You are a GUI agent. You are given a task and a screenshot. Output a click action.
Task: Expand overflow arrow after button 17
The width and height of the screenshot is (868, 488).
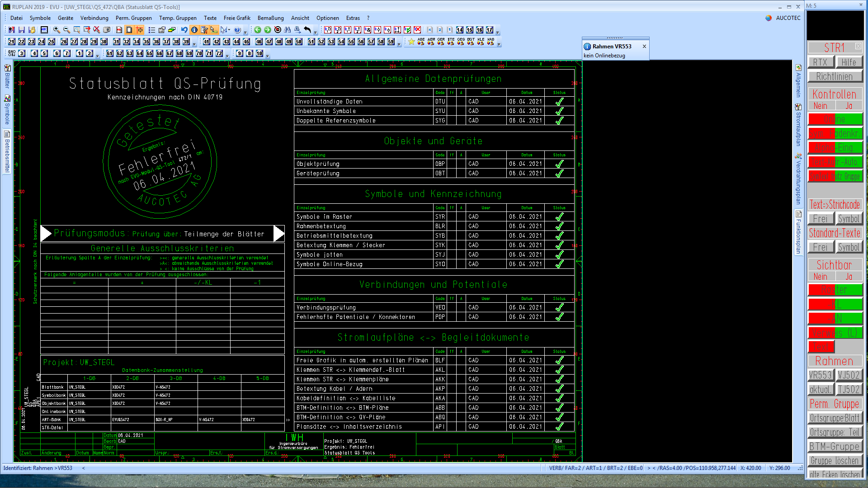498,32
